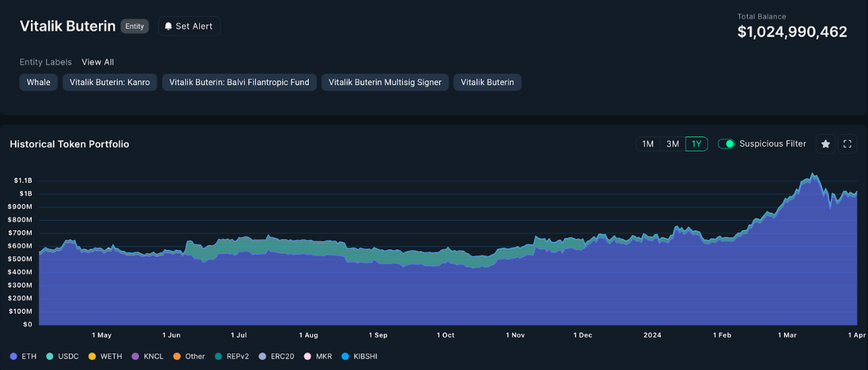
Task: Click the Vitalik Buterin: Kanro label
Action: (110, 82)
